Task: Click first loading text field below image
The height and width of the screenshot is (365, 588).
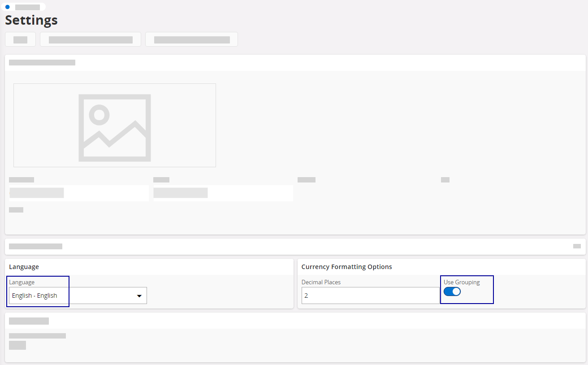Action: tap(79, 193)
